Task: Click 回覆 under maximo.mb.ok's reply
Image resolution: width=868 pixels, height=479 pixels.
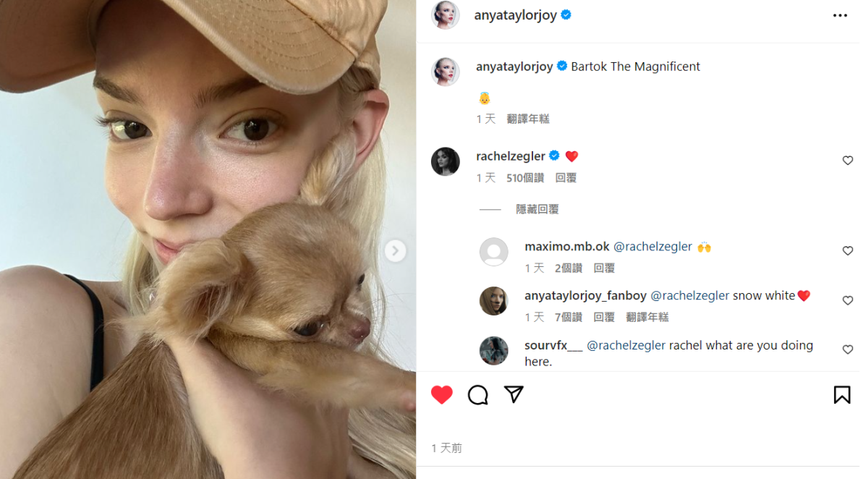Action: tap(604, 268)
